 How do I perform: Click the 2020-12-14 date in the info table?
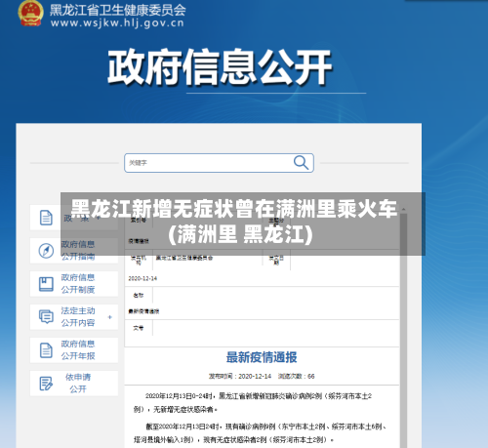pos(142,278)
